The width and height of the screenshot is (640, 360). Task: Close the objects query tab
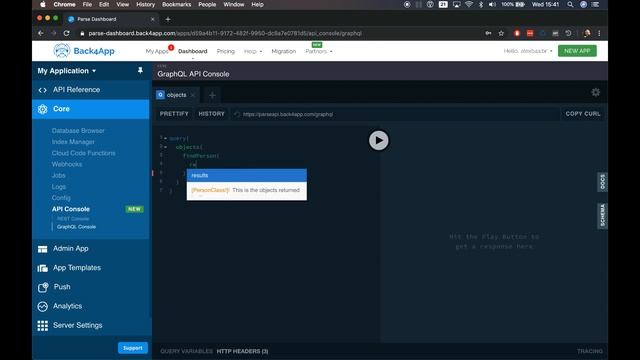193,95
